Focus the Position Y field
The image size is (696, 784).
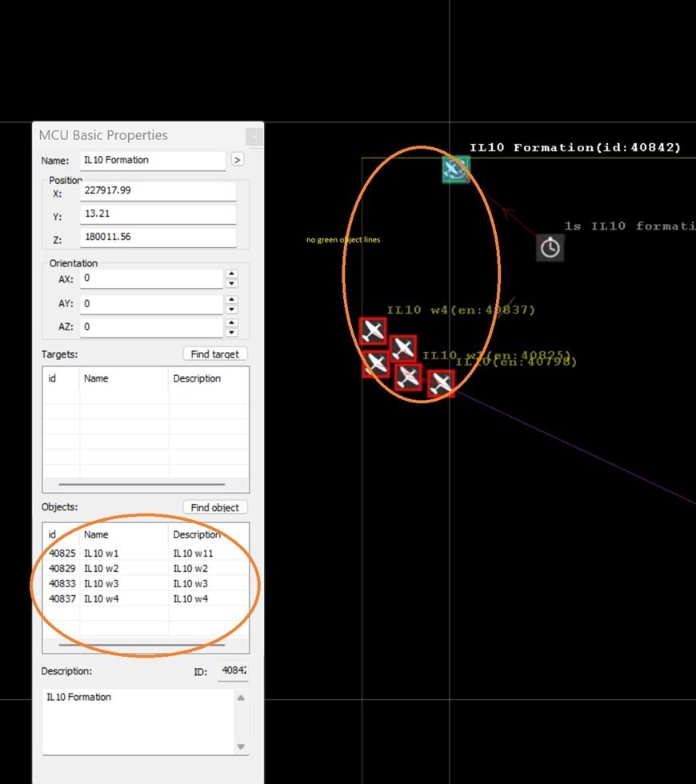(158, 214)
